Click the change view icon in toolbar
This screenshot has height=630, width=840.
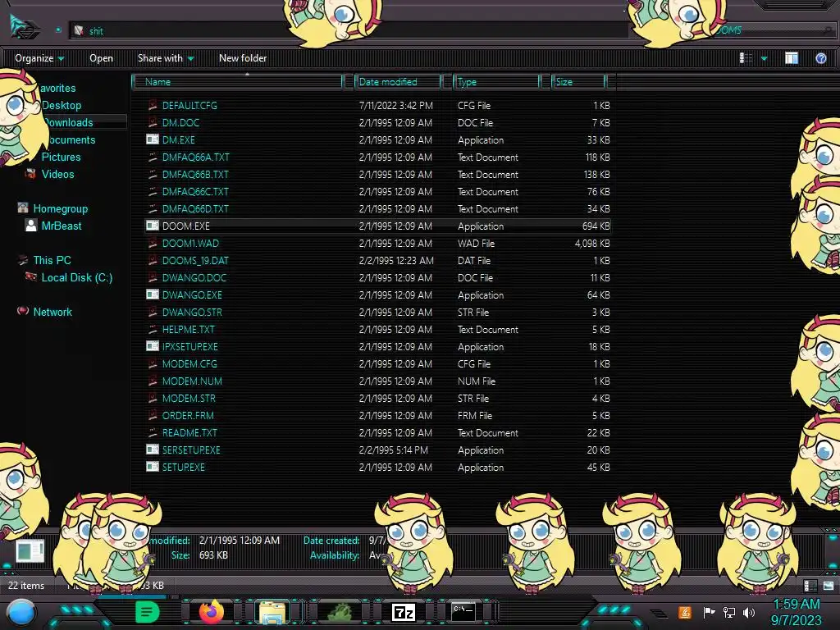tap(746, 58)
